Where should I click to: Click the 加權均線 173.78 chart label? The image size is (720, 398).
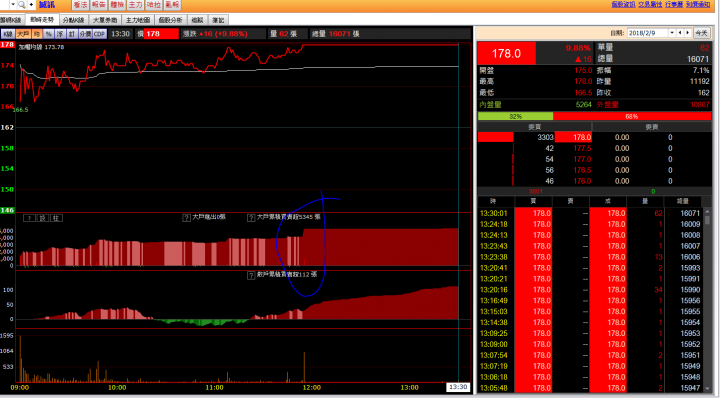click(41, 47)
